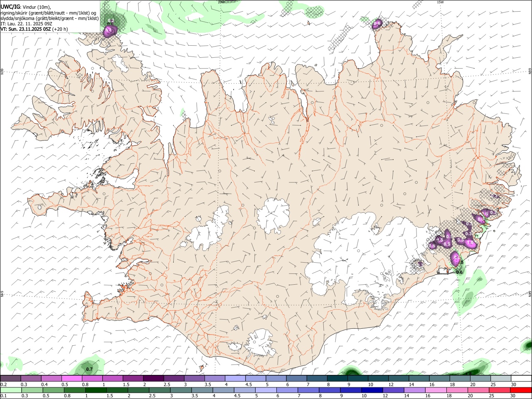The image size is (532, 399).
Task: Click the 'VT: Sun. 23.11.2025 05Z (+20 h)' line
Action: pos(34,29)
